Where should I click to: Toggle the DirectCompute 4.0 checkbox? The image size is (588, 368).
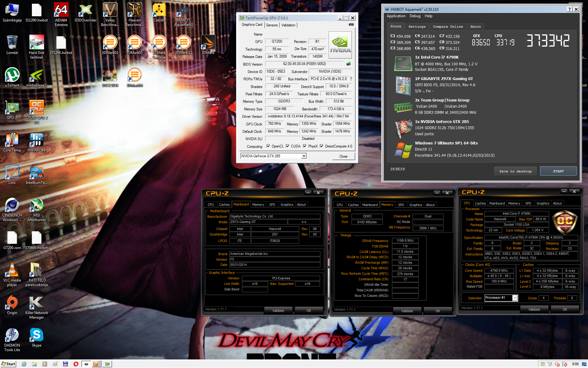322,146
